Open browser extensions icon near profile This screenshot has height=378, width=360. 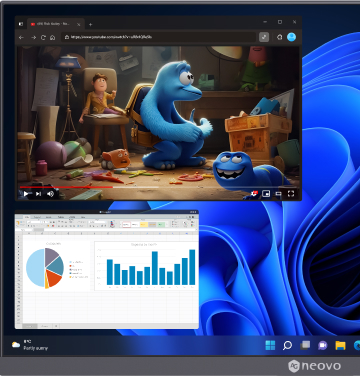click(x=279, y=37)
